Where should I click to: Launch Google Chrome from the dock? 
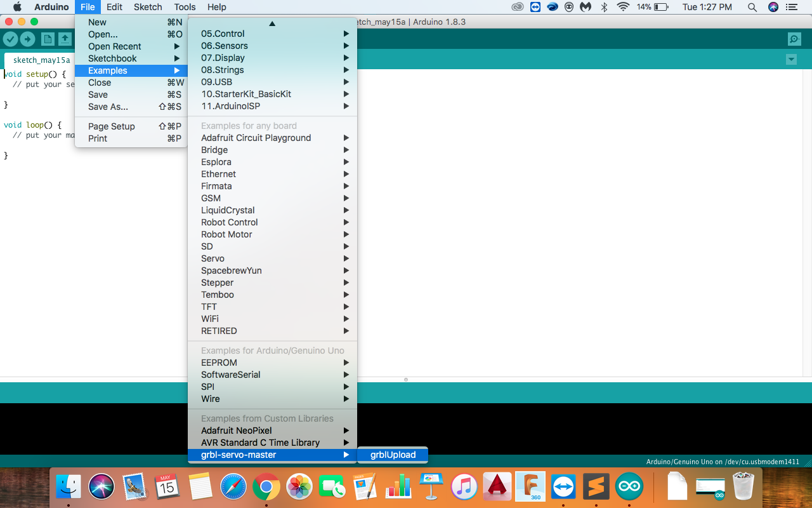[266, 488]
